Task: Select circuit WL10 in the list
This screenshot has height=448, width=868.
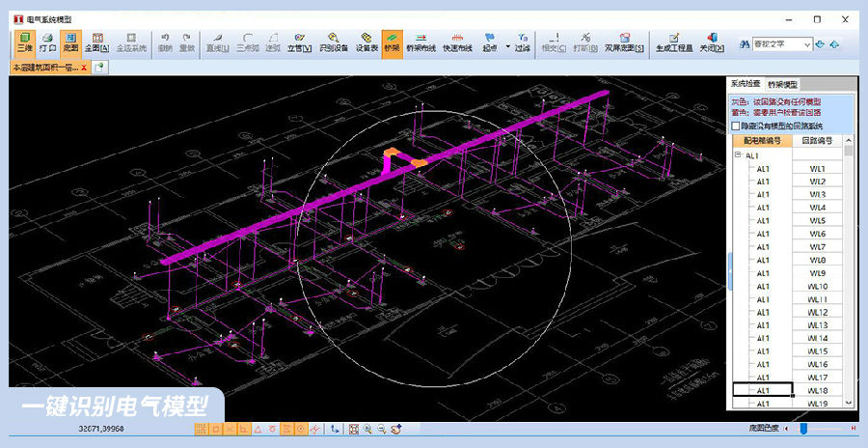Action: click(817, 287)
